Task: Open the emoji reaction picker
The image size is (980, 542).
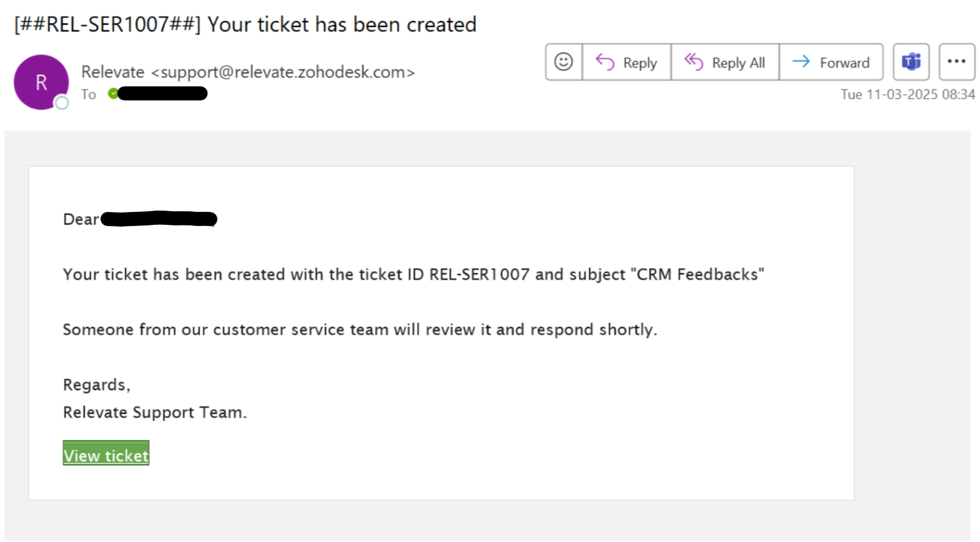Action: pos(563,62)
